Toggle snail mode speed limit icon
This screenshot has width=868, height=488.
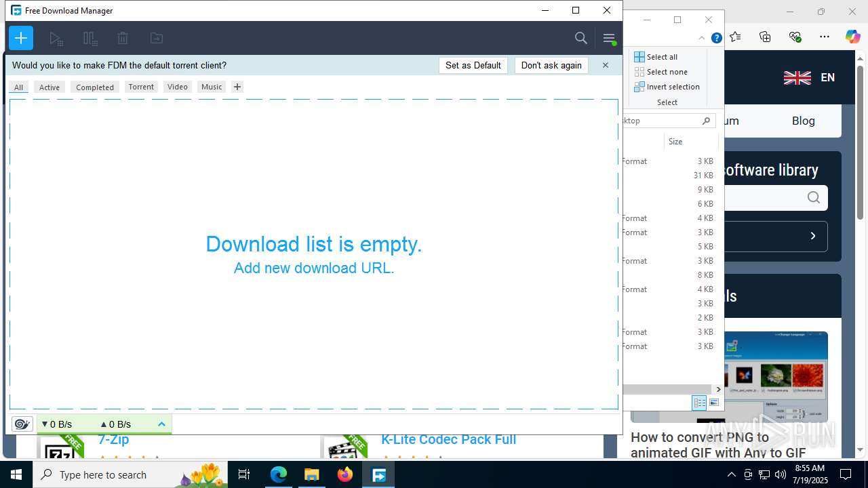coord(22,424)
